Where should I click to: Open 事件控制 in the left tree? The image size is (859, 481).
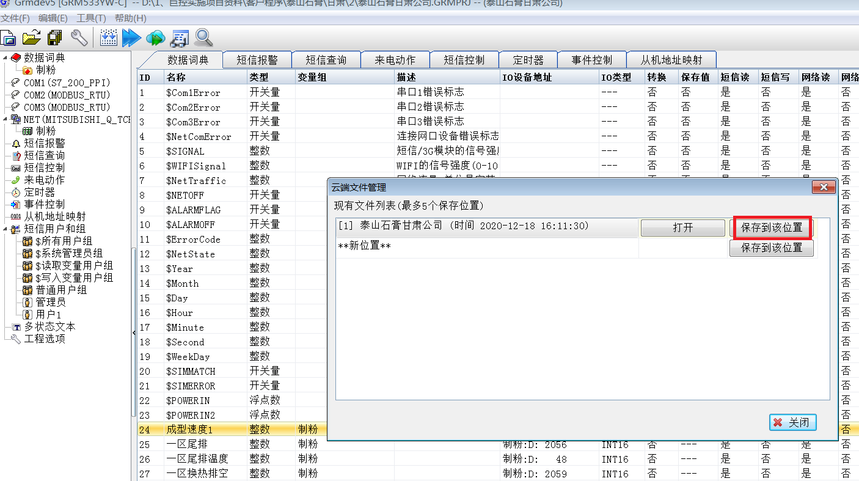(44, 204)
